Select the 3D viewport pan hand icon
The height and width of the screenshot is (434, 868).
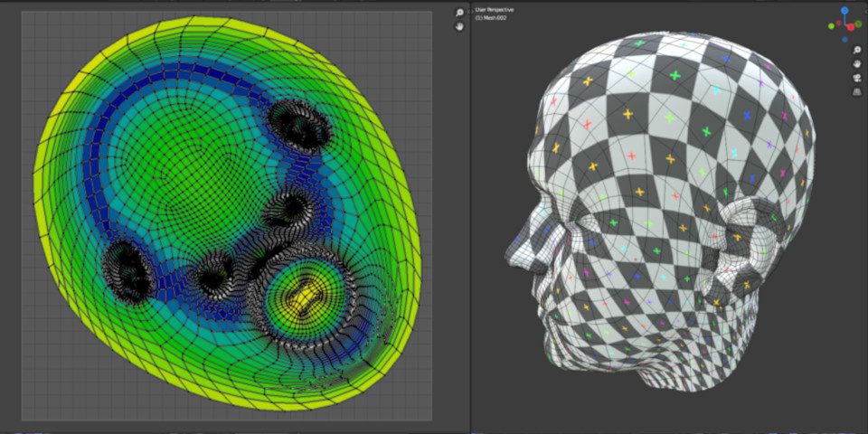[x=855, y=63]
